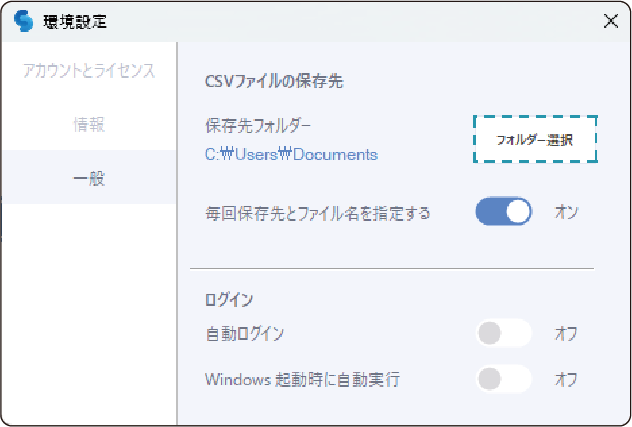The height and width of the screenshot is (427, 632).
Task: Click the ログイン section heading
Action: 229,299
